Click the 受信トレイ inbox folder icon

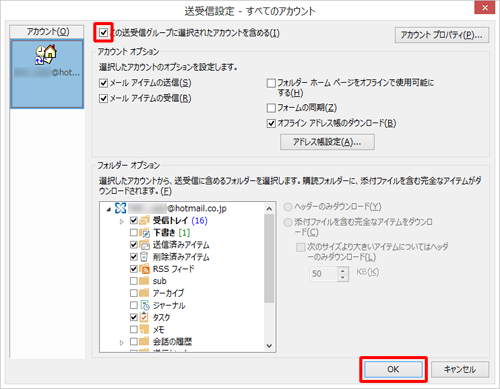[145, 220]
